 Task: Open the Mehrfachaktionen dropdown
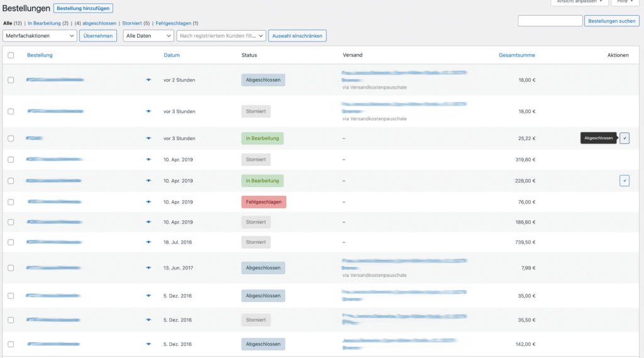pos(40,36)
